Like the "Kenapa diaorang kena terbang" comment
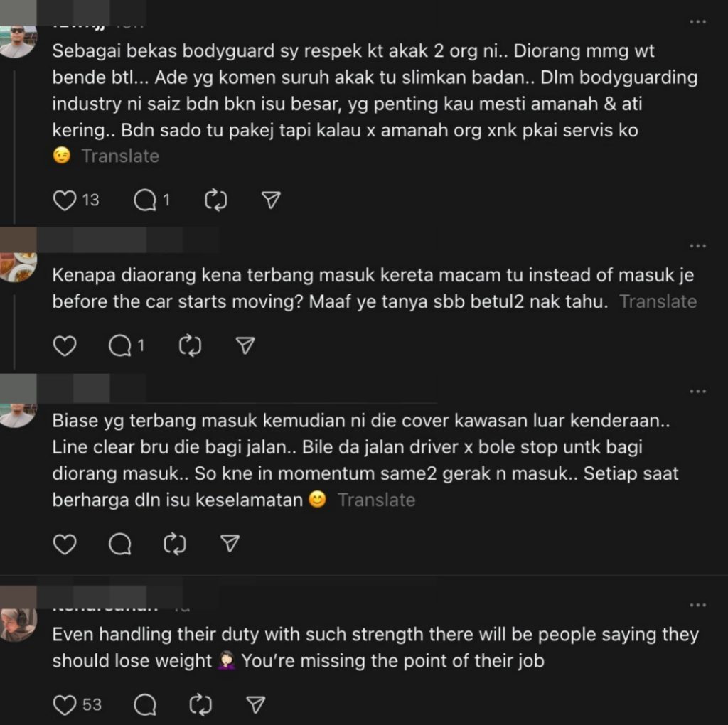 click(65, 346)
